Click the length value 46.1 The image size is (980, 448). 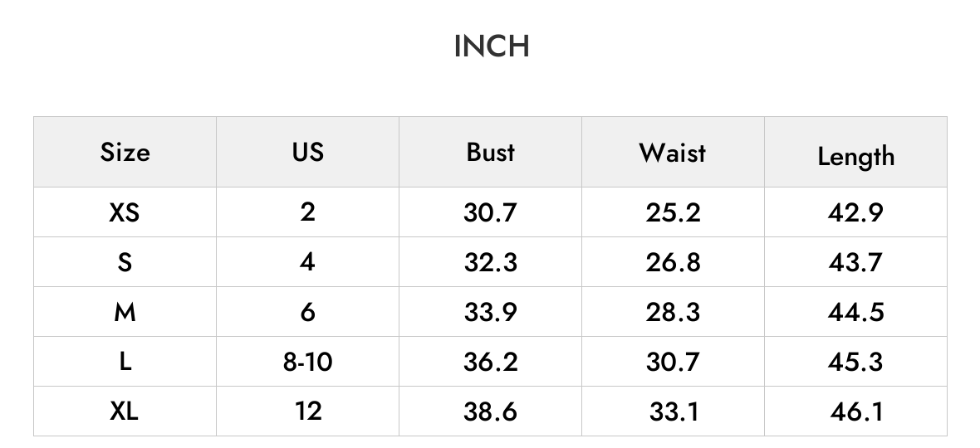pos(855,411)
